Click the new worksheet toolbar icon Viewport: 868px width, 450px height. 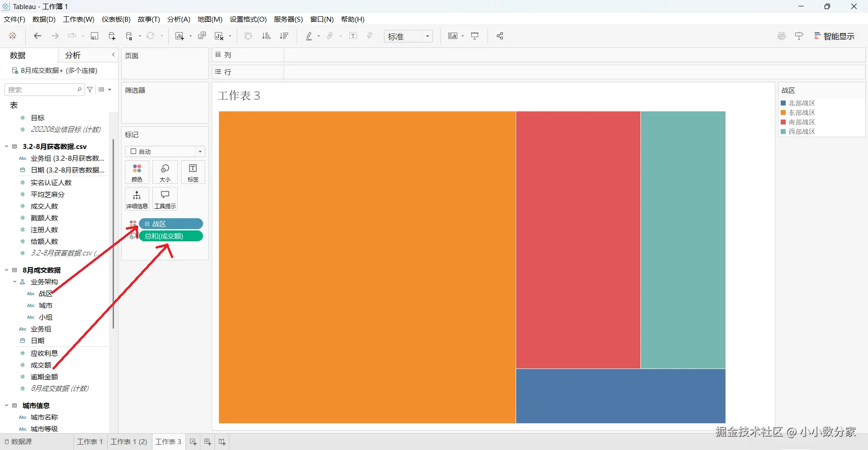[180, 36]
